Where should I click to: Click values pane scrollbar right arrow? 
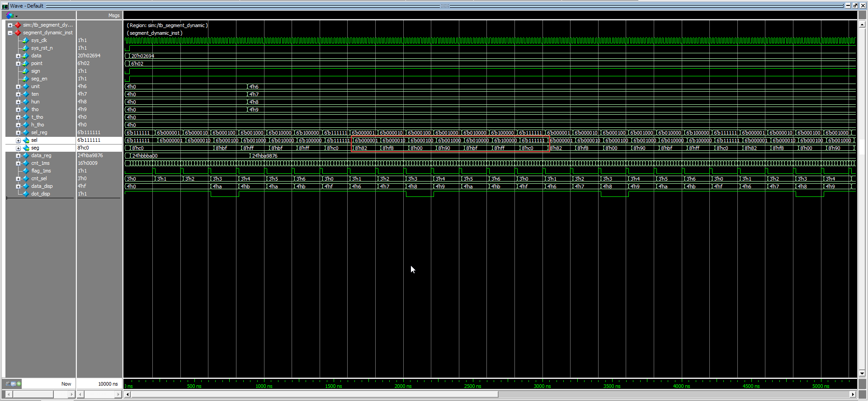point(118,394)
